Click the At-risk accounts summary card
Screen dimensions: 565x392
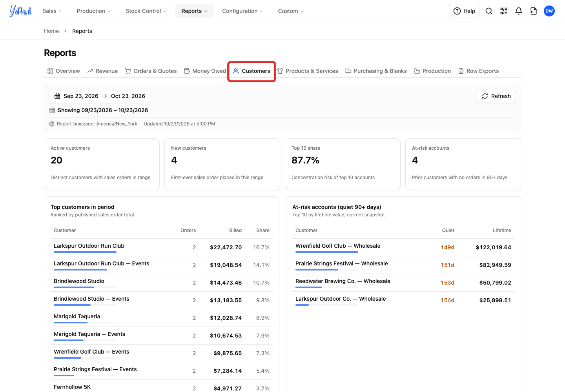click(463, 164)
